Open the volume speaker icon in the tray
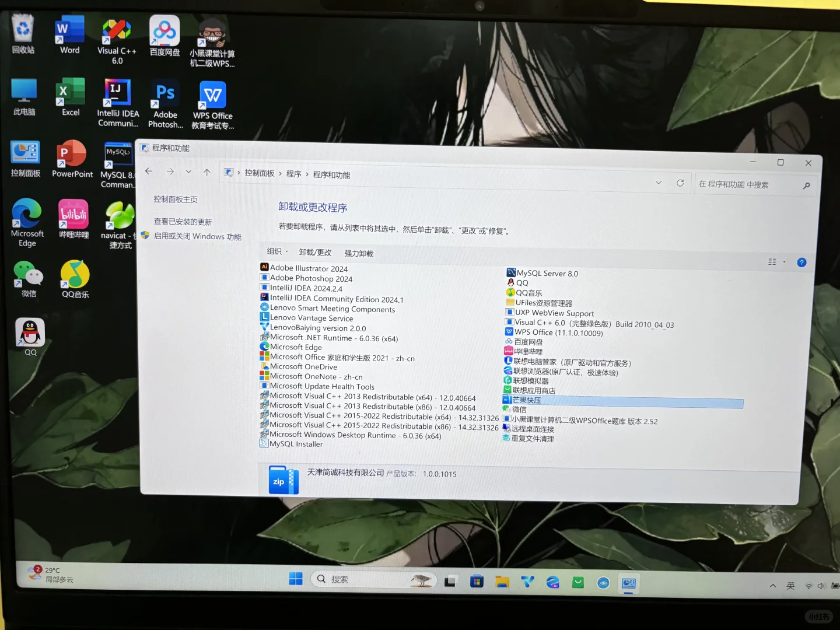Viewport: 840px width, 630px height. 821,586
